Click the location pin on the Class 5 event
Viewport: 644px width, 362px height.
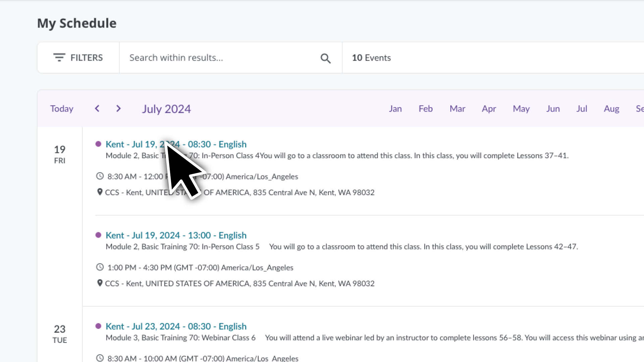click(x=100, y=283)
